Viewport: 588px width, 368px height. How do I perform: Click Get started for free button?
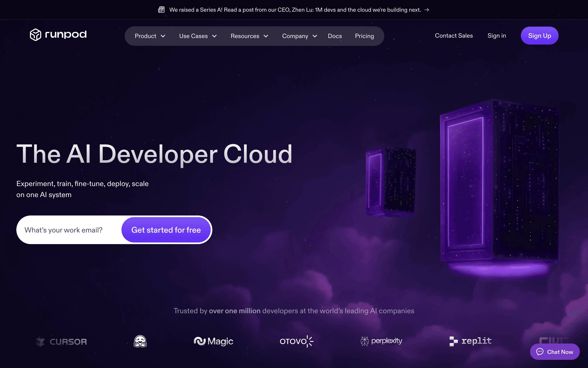click(166, 230)
